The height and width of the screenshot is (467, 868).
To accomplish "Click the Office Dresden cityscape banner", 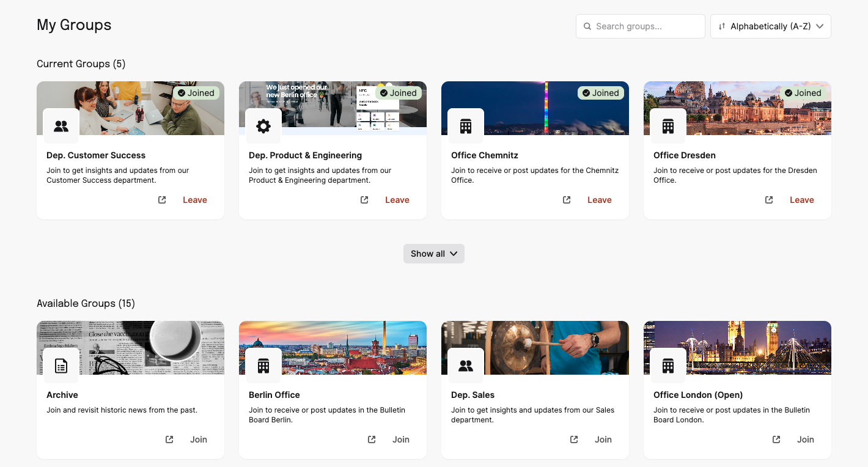I will pyautogui.click(x=737, y=108).
